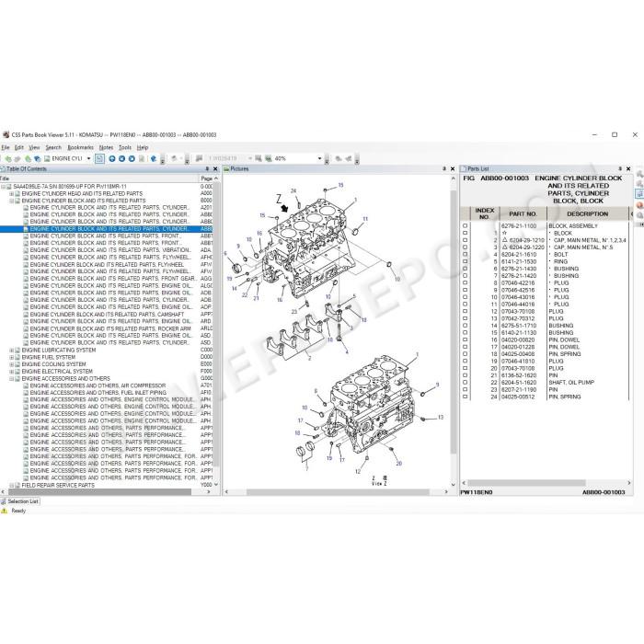This screenshot has height=644, width=644.
Task: Click the warning icon in status bar
Action: 5,511
